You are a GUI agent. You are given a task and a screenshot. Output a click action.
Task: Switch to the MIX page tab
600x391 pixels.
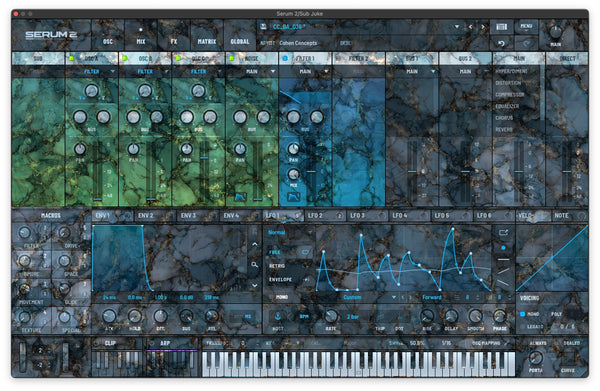141,36
